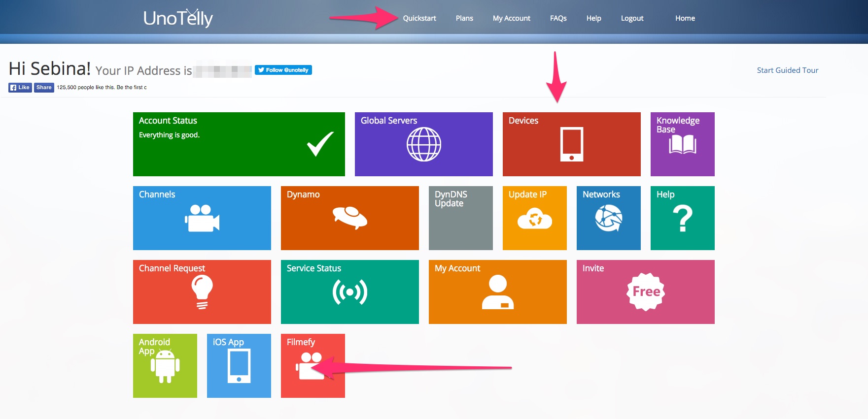Check the Service Status tile

click(349, 292)
